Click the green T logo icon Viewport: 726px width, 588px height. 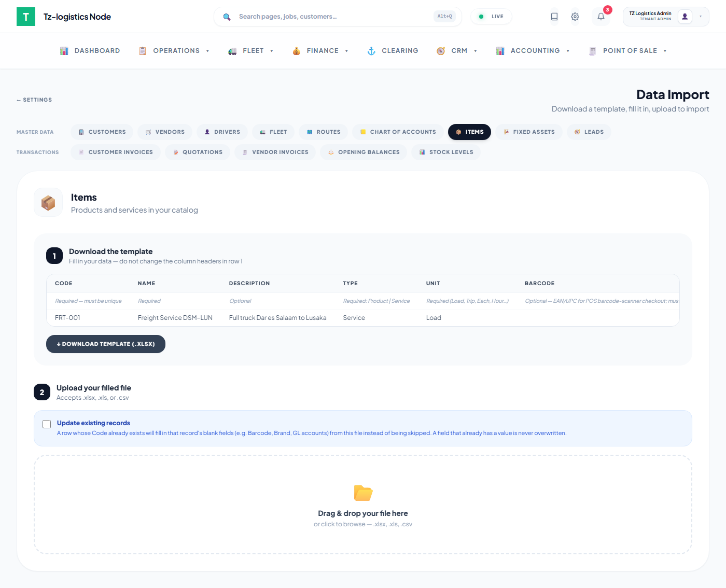(x=26, y=17)
